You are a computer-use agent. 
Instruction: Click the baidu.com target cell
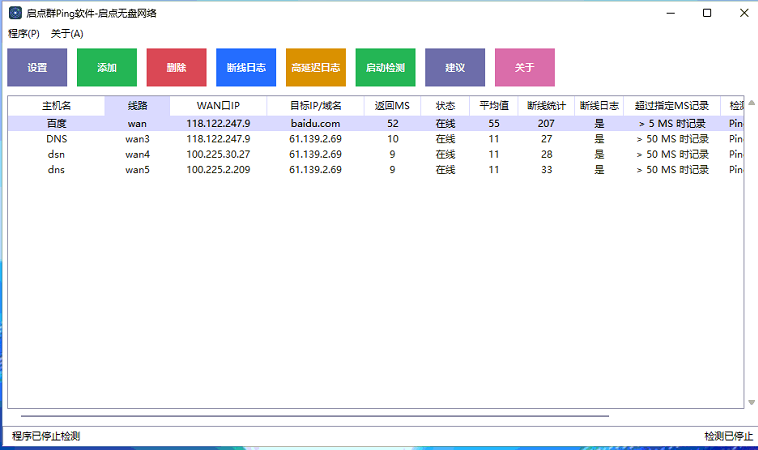point(315,124)
